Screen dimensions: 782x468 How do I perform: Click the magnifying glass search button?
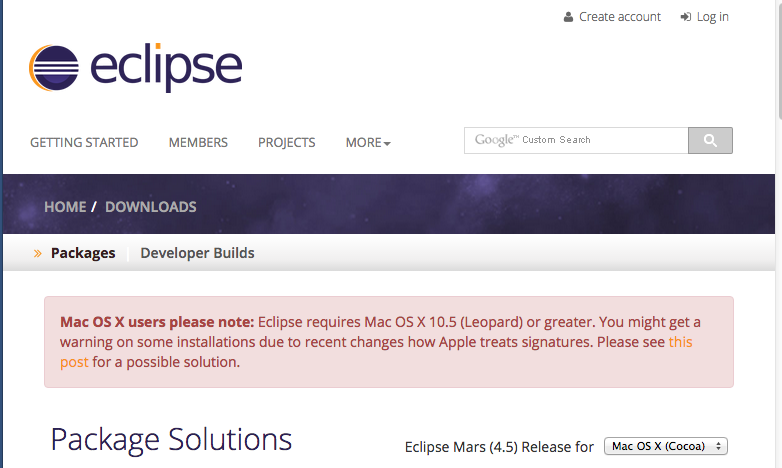tap(710, 141)
